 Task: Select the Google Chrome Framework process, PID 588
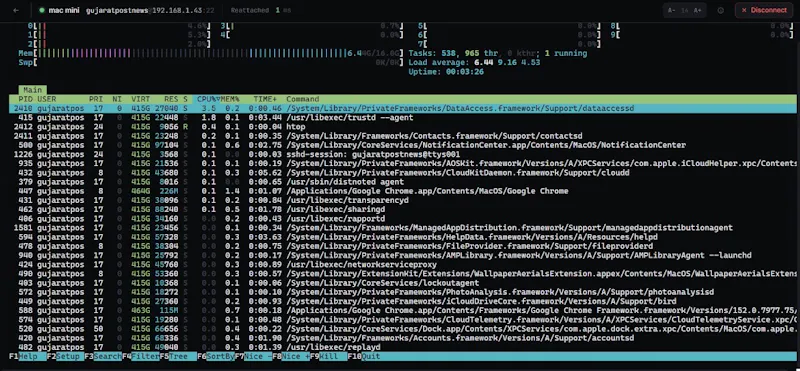tap(403, 310)
